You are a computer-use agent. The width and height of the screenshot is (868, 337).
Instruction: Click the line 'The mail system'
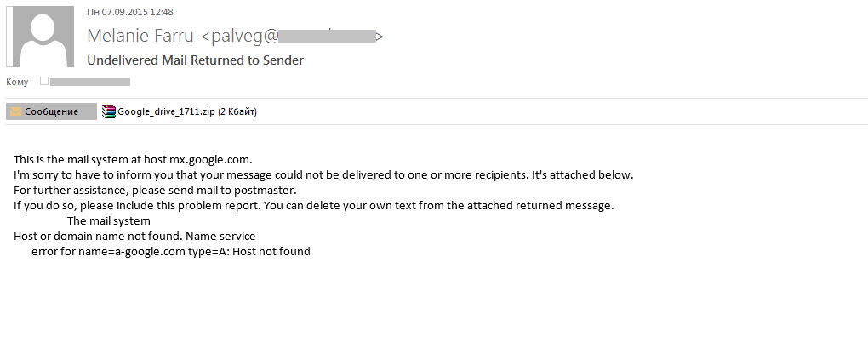tap(109, 221)
